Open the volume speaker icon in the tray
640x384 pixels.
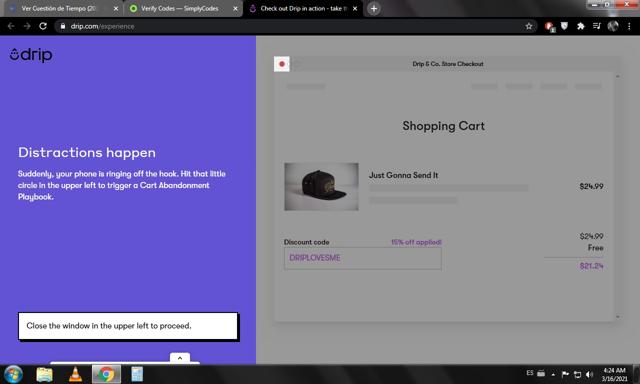point(589,374)
